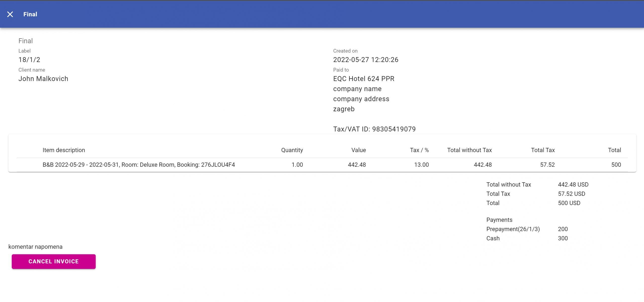The width and height of the screenshot is (644, 302).
Task: Click the Total Tax column header
Action: coord(542,150)
